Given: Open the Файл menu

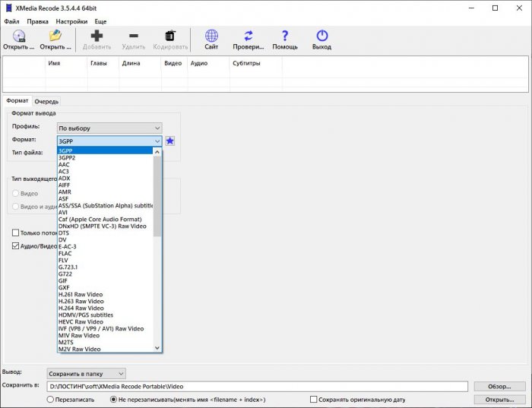Looking at the screenshot, I should click(11, 21).
